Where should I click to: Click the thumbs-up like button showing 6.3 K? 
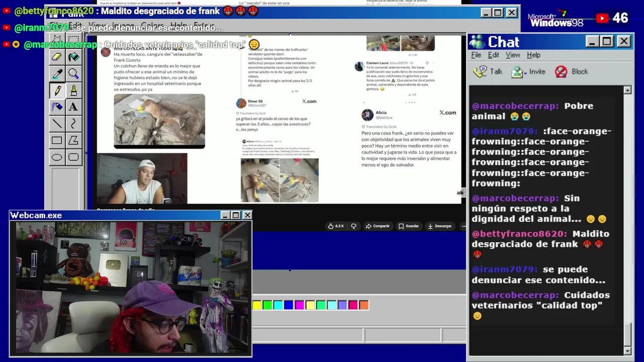pos(336,226)
